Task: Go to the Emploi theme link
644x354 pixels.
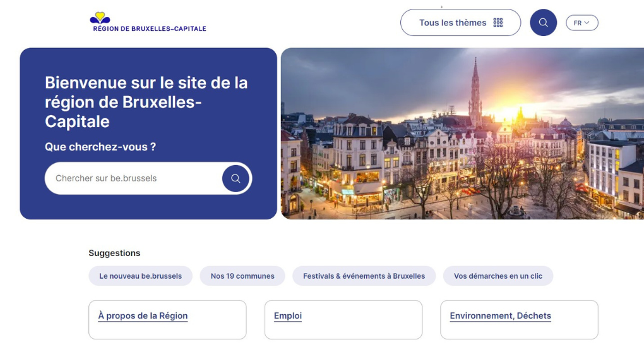Action: point(288,316)
